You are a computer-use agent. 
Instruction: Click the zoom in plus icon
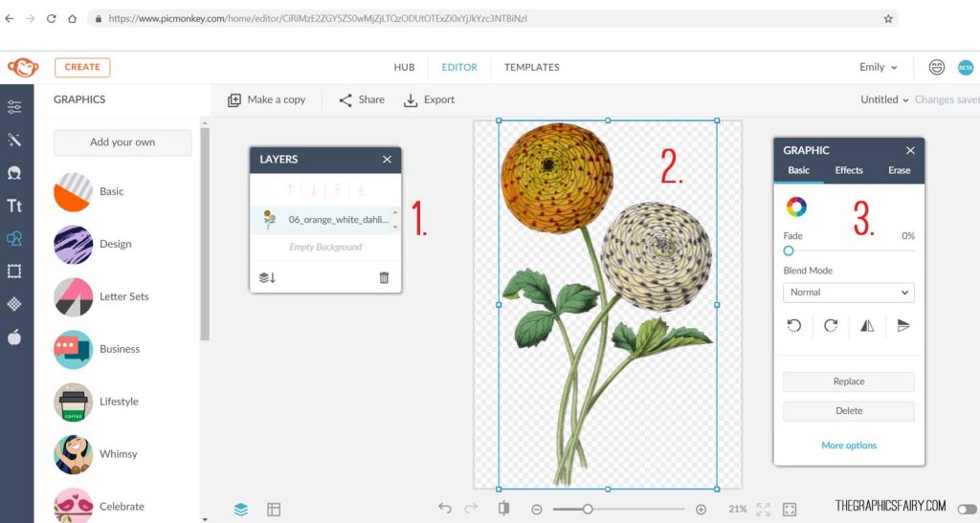click(x=701, y=510)
